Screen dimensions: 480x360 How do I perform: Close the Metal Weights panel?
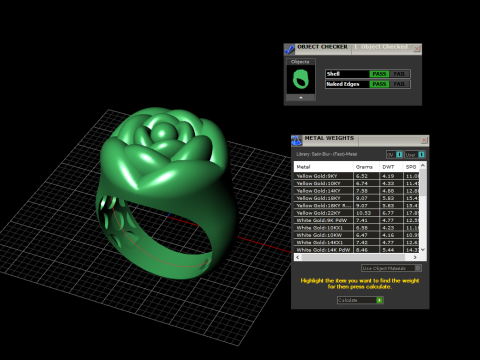tap(424, 140)
